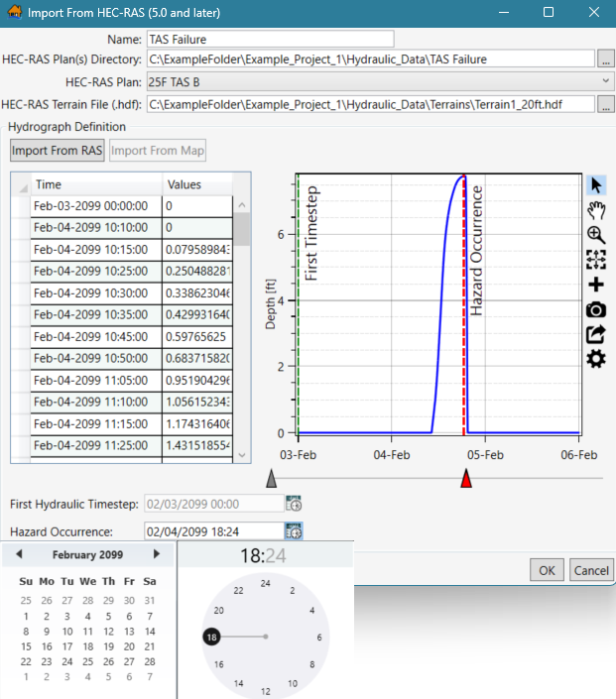The width and height of the screenshot is (616, 699).
Task: Select hour 18 on clock face
Action: pyautogui.click(x=212, y=638)
